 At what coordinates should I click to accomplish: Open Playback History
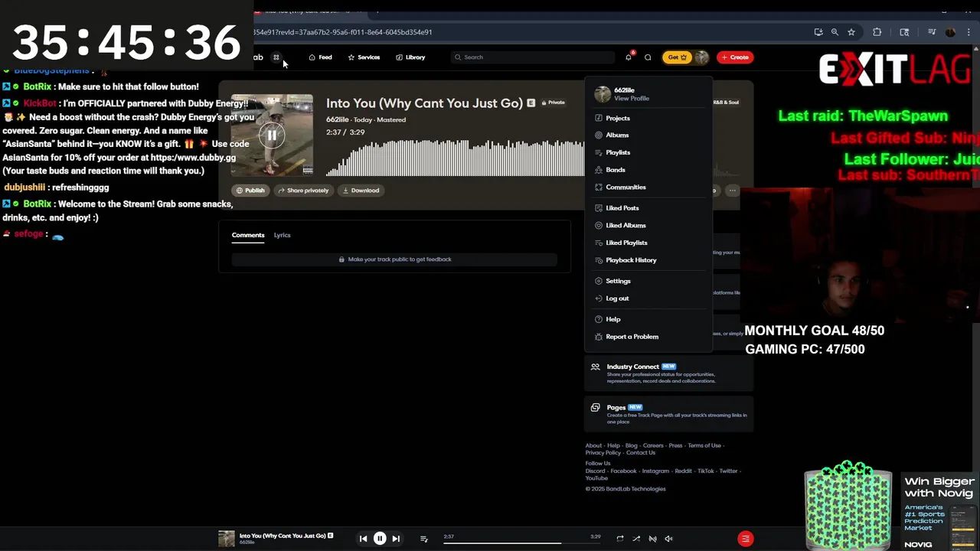tap(648, 260)
